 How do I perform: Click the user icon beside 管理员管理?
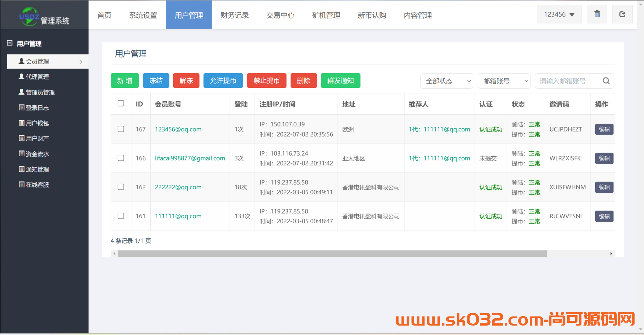[21, 92]
